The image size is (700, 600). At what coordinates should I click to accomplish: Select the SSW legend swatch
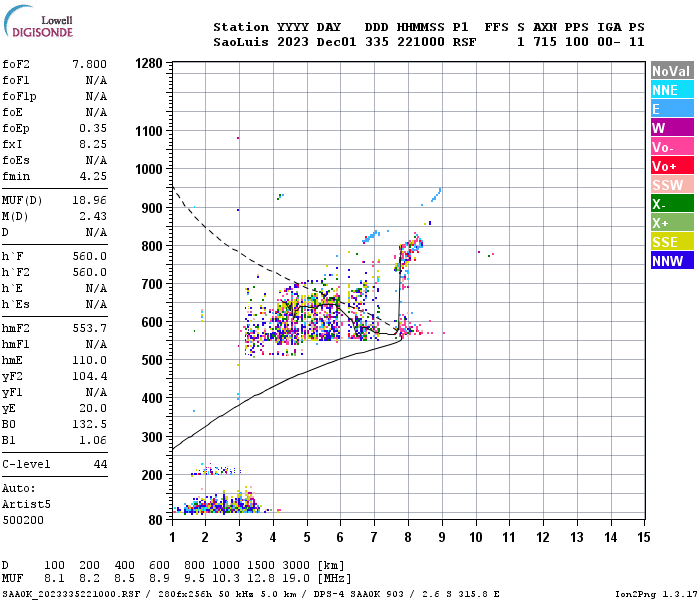tap(672, 185)
